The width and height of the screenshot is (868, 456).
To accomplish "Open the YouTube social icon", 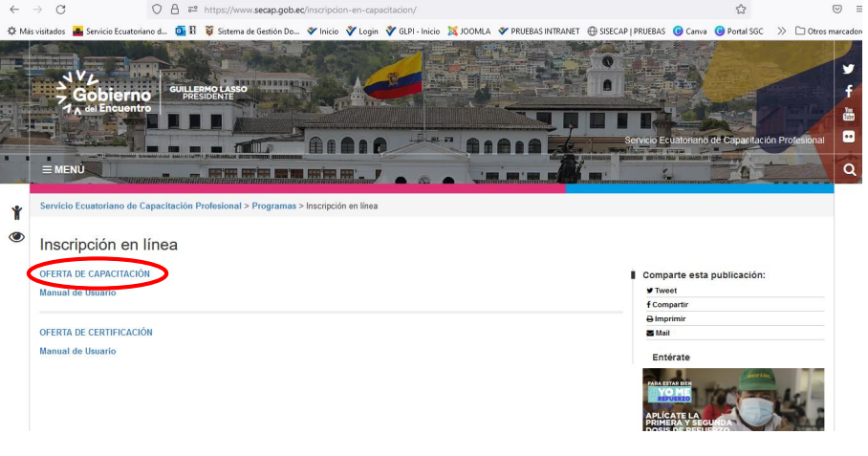I will [x=848, y=114].
